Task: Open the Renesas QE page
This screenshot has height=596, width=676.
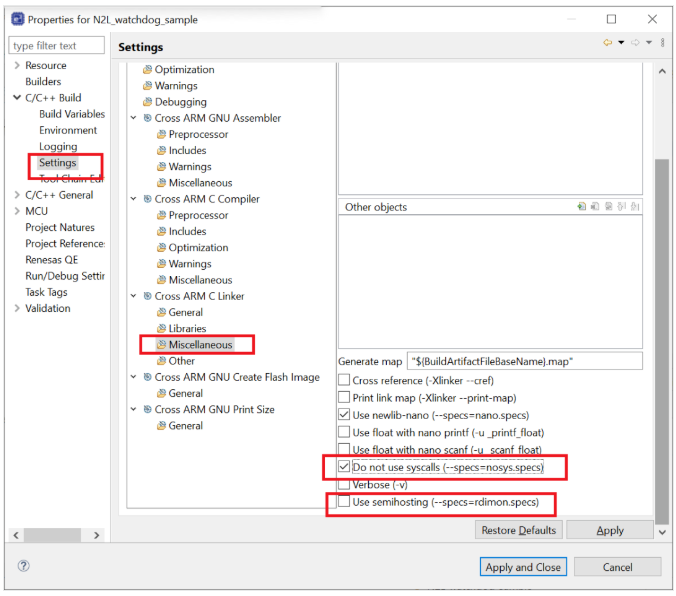Action: point(52,260)
